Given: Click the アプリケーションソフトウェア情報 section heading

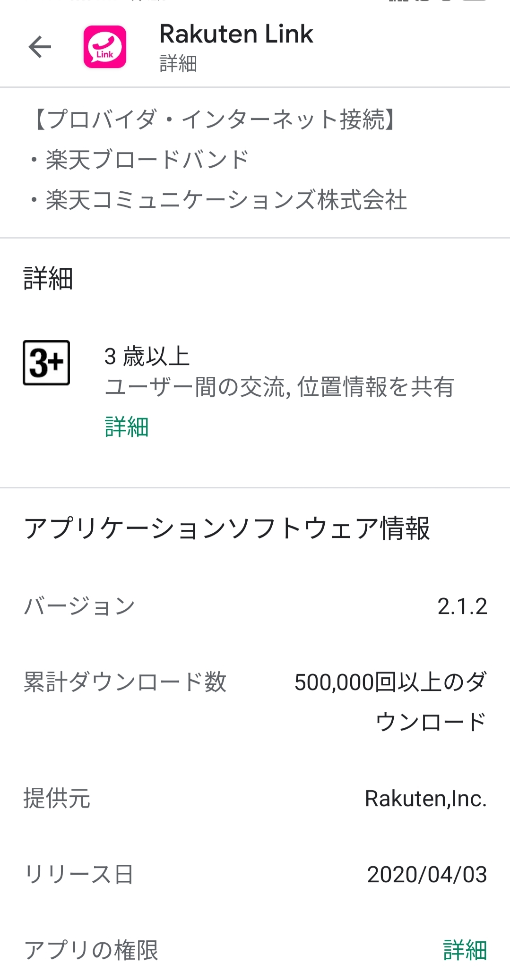Looking at the screenshot, I should (x=227, y=528).
